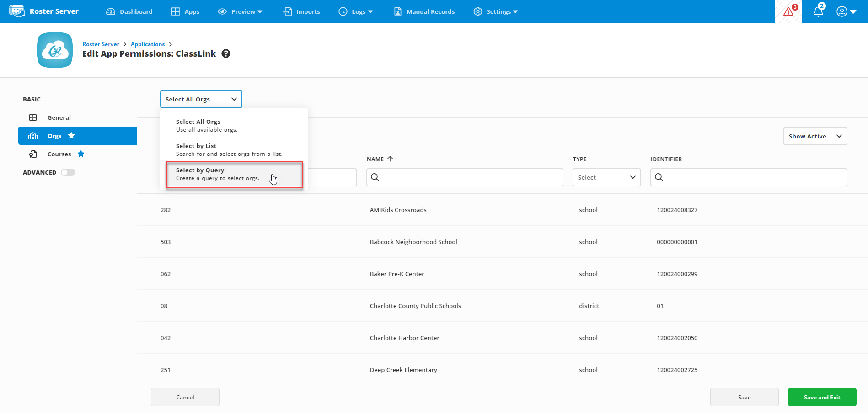
Task: Click the red alert warning icon
Action: coord(788,11)
